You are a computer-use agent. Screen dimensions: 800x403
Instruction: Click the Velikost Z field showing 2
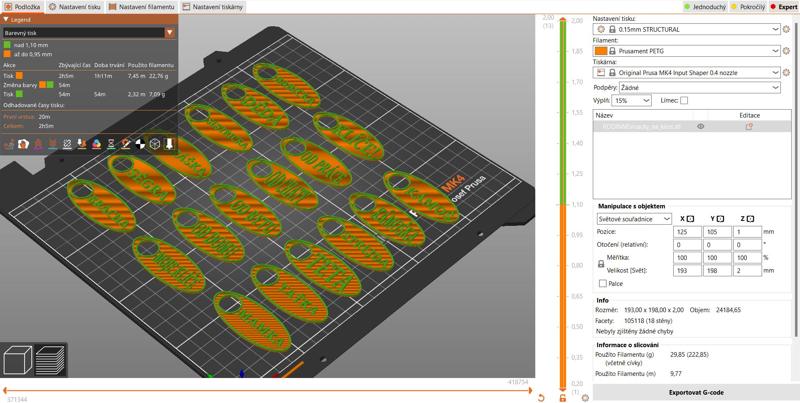pyautogui.click(x=747, y=271)
